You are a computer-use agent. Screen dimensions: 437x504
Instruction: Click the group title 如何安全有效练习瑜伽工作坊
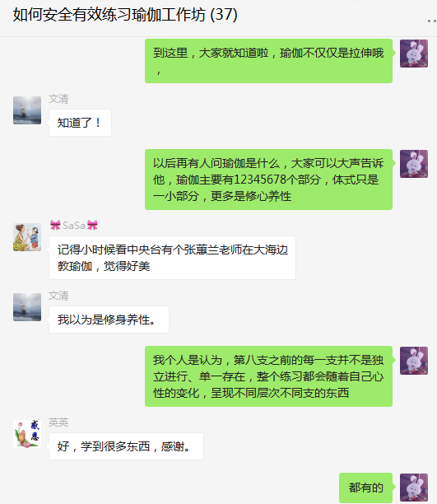point(109,15)
